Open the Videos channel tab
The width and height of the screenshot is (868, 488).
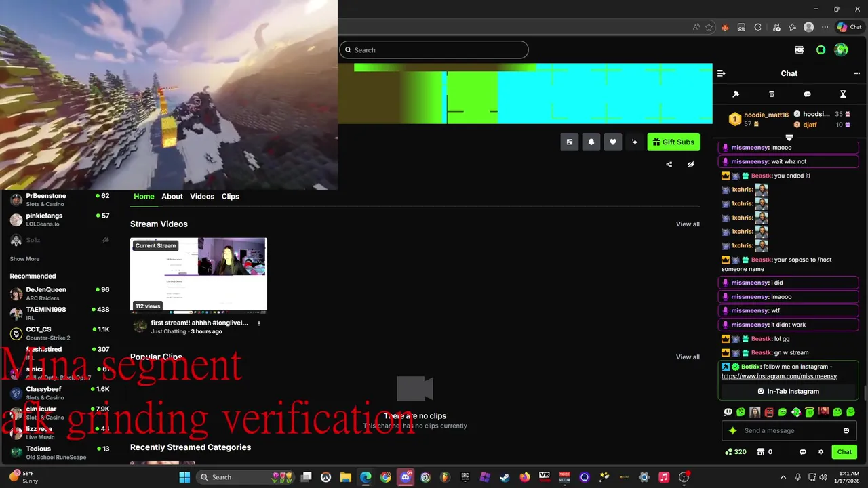(x=202, y=196)
